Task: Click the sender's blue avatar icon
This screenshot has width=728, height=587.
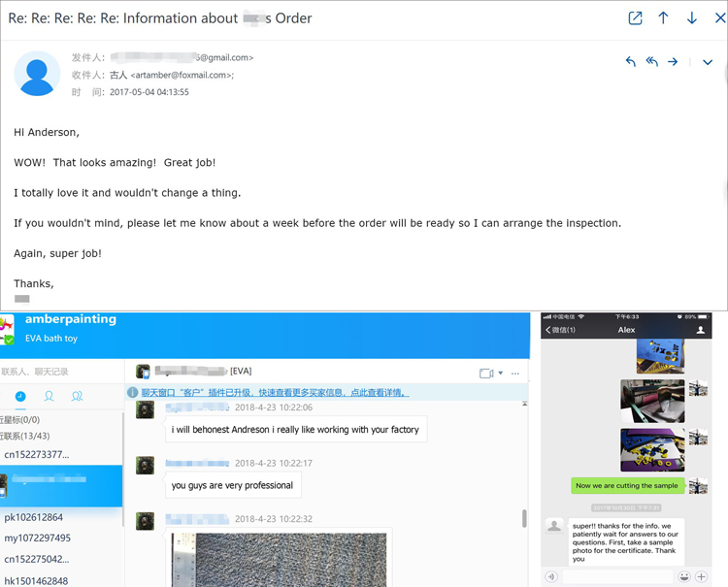Action: pyautogui.click(x=38, y=73)
